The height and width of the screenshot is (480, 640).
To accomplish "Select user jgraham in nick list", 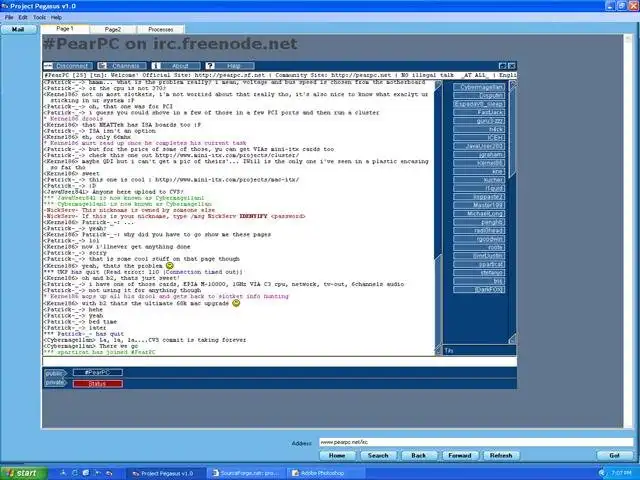I will (x=479, y=155).
